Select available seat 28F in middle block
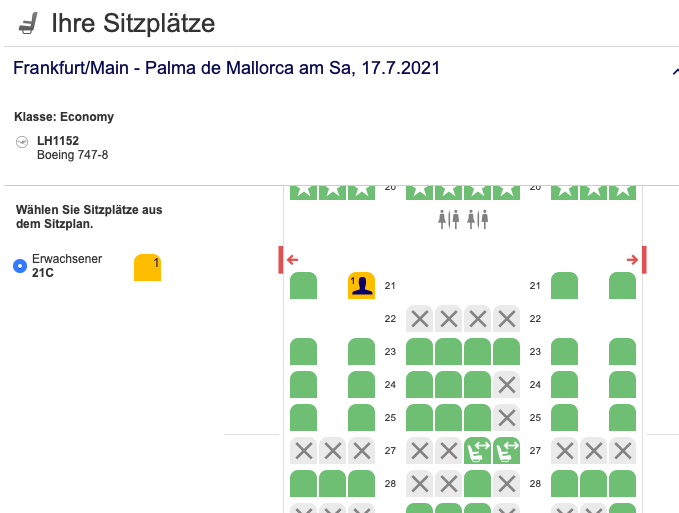Image resolution: width=679 pixels, height=513 pixels. coord(478,484)
